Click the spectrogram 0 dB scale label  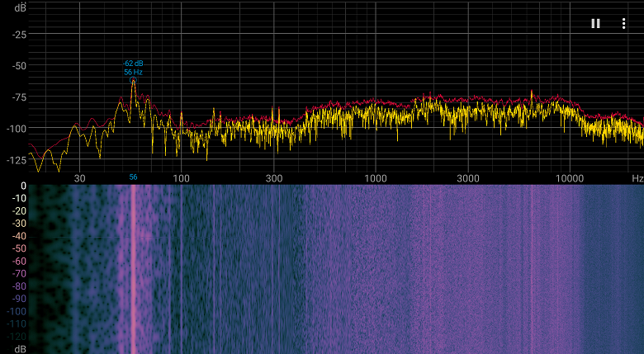coord(23,186)
